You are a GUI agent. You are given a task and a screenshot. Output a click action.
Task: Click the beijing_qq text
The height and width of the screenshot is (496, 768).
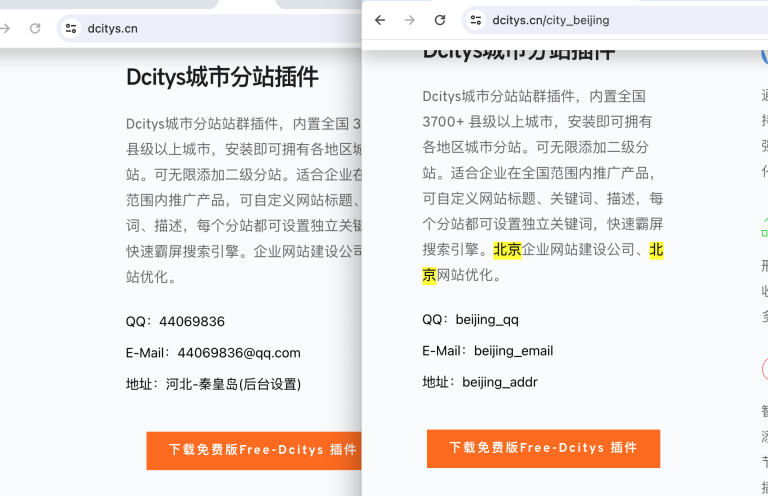487,320
